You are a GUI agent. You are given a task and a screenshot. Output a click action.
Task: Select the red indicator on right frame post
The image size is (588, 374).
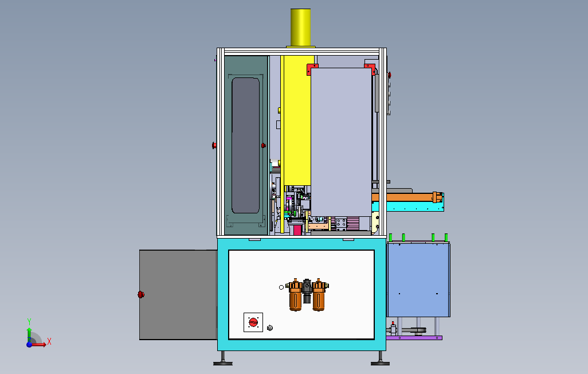coord(389,75)
